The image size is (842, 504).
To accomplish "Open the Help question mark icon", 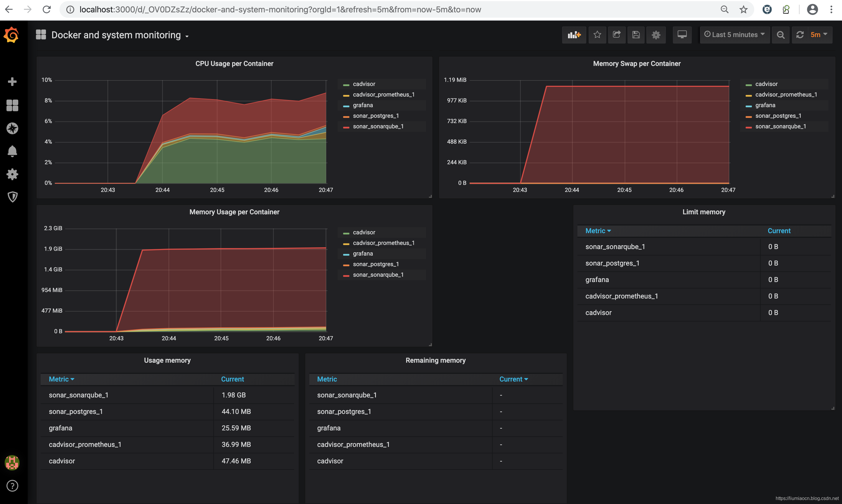I will pyautogui.click(x=12, y=486).
